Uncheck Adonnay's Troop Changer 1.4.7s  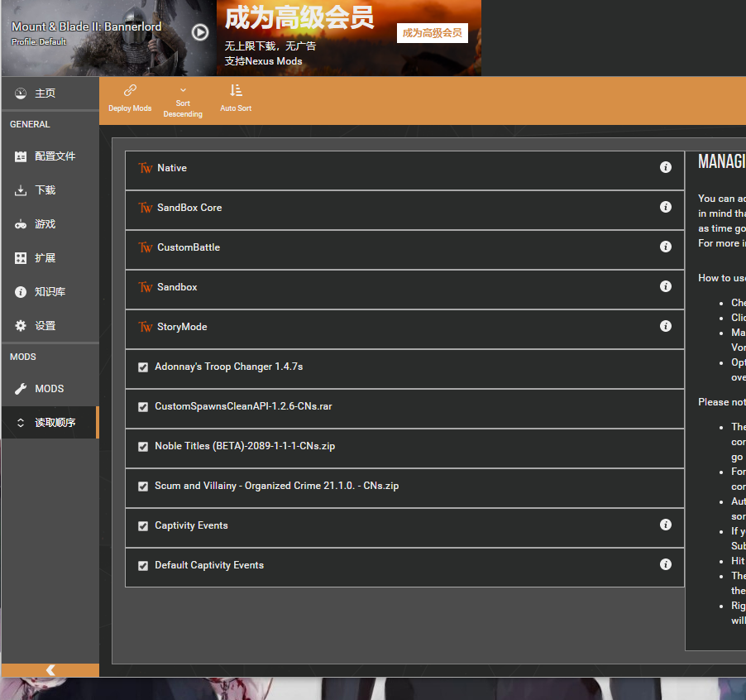pyautogui.click(x=143, y=367)
